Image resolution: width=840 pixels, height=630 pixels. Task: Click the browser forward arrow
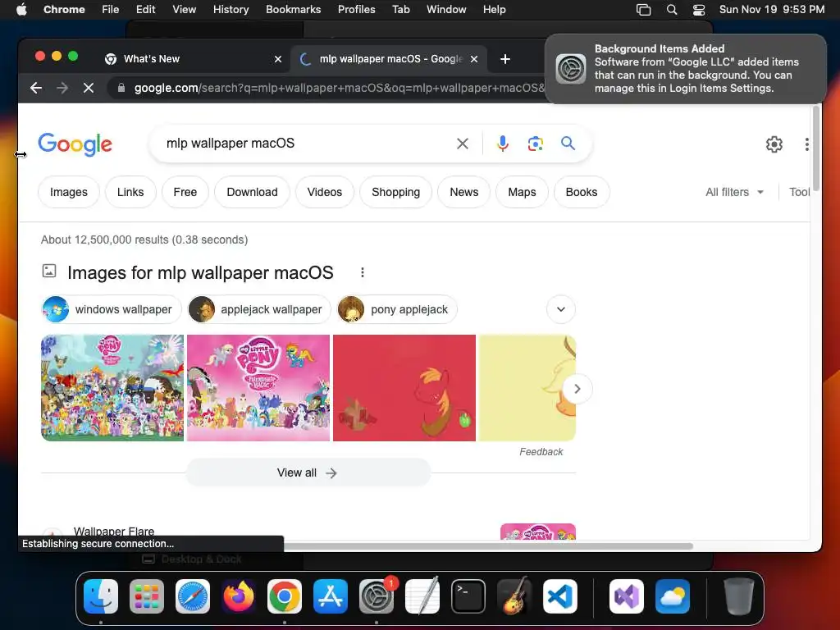tap(62, 88)
